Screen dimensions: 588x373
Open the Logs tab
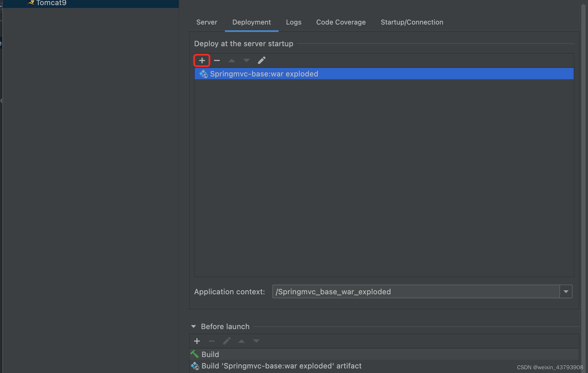(x=293, y=22)
